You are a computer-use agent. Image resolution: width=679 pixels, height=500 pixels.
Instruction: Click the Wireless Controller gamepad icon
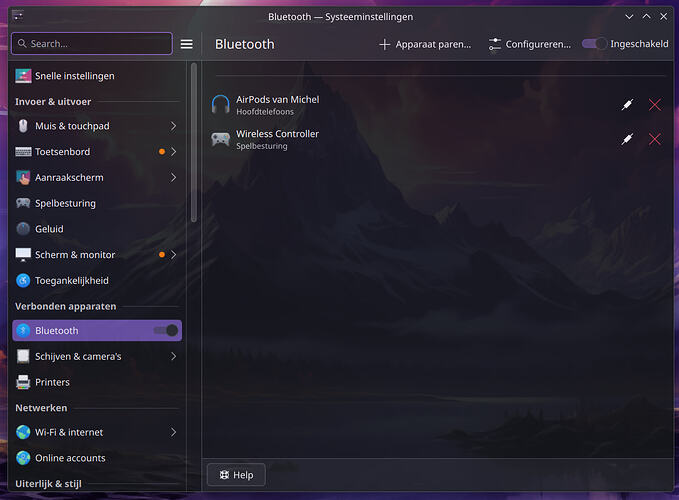[220, 139]
